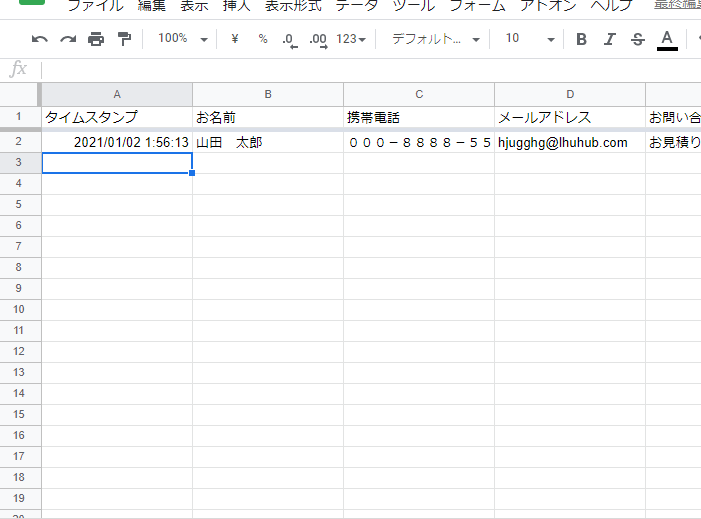Open the アドオン menu
701x519 pixels.
[548, 6]
